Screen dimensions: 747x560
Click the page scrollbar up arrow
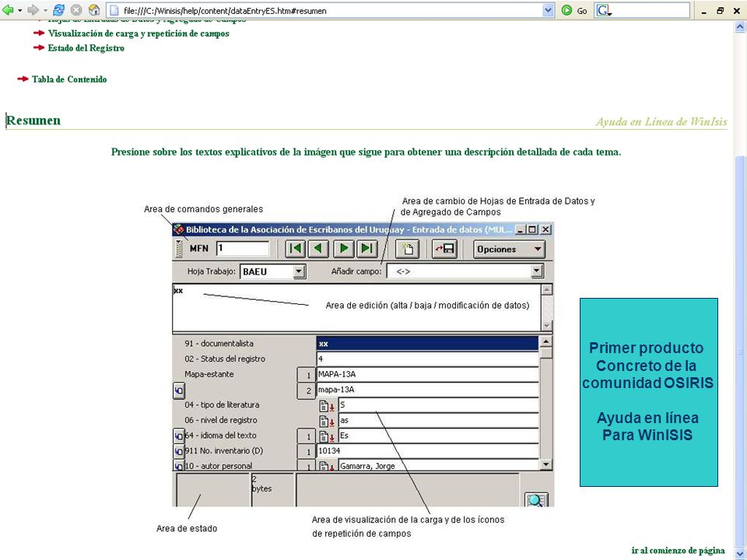(x=740, y=26)
